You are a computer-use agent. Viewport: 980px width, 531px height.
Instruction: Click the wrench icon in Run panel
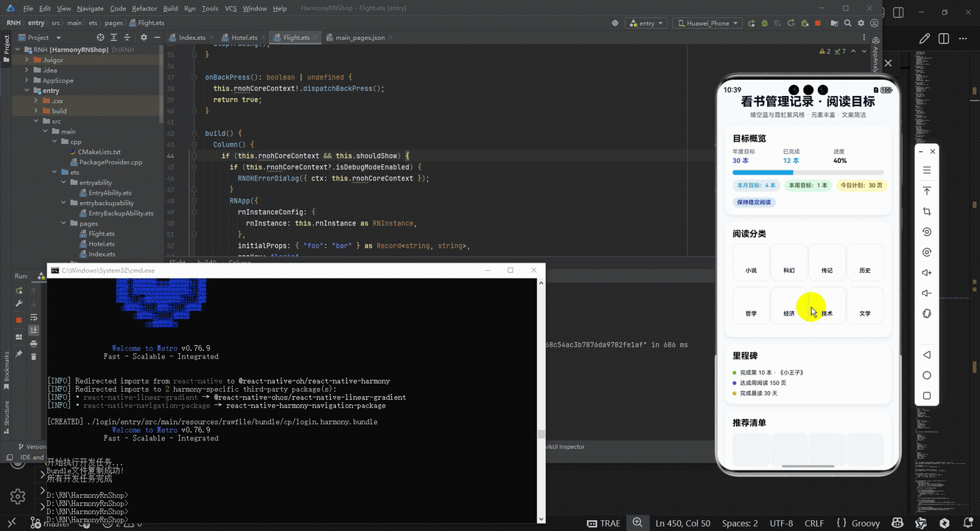(x=19, y=302)
